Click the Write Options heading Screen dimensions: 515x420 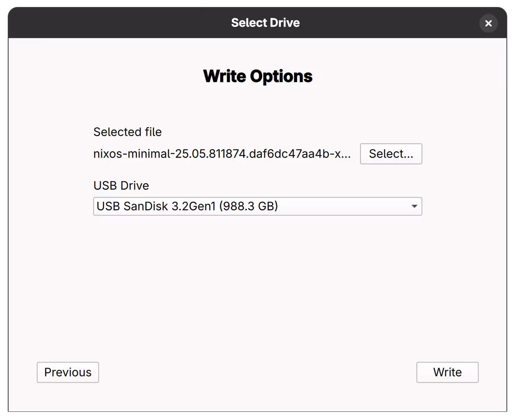pos(257,76)
